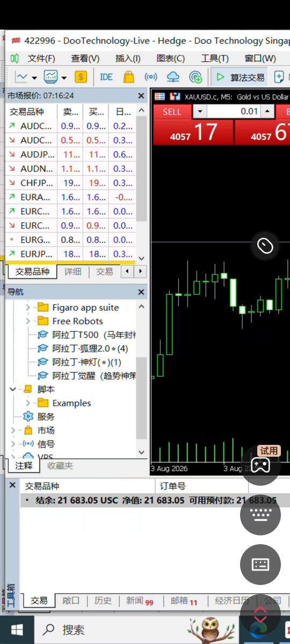Open the 窗口(W) menu

point(260,58)
